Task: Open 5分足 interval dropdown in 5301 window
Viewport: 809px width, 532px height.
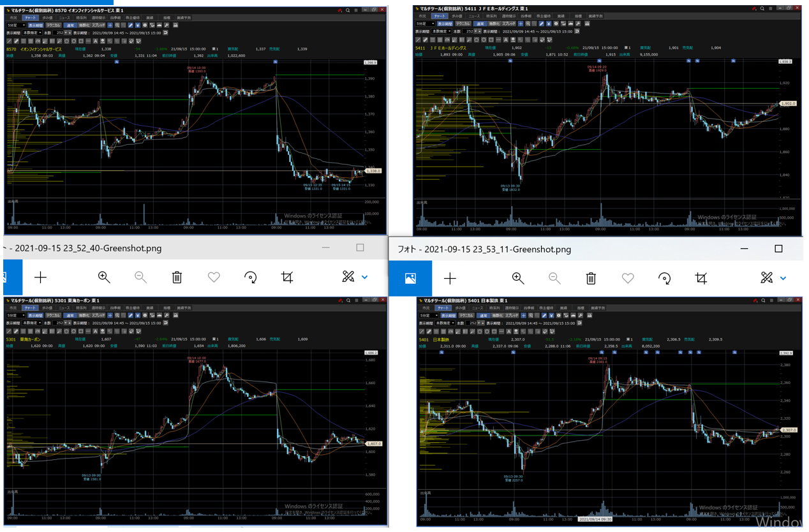Action: click(16, 315)
